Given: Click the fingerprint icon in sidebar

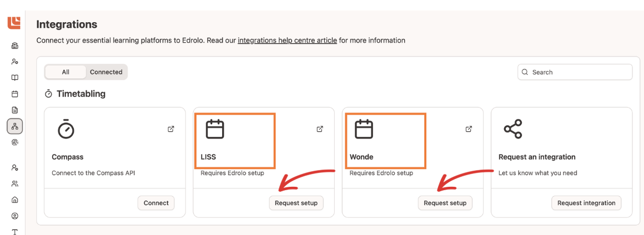Looking at the screenshot, I should (15, 142).
